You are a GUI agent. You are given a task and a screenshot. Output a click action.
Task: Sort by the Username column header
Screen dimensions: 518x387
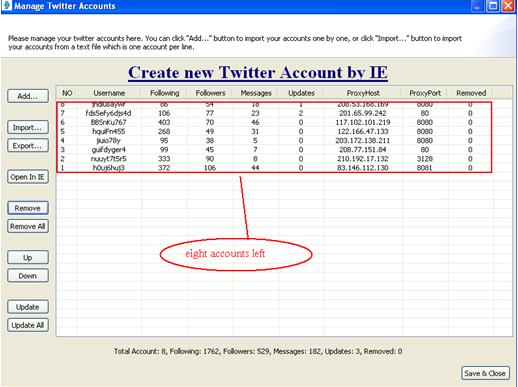click(x=109, y=93)
